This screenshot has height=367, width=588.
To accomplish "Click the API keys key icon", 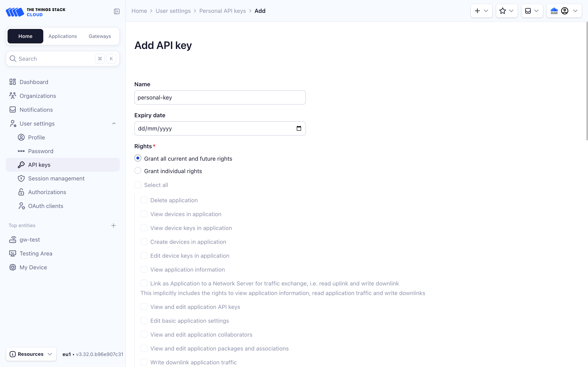I will click(21, 165).
